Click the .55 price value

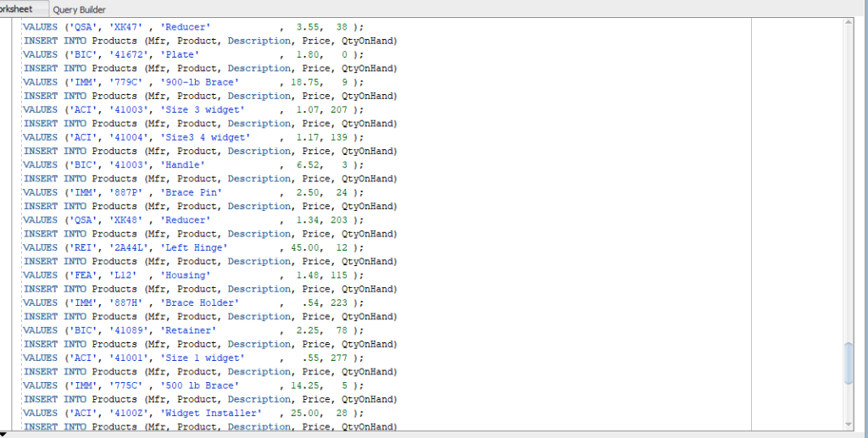(x=310, y=359)
